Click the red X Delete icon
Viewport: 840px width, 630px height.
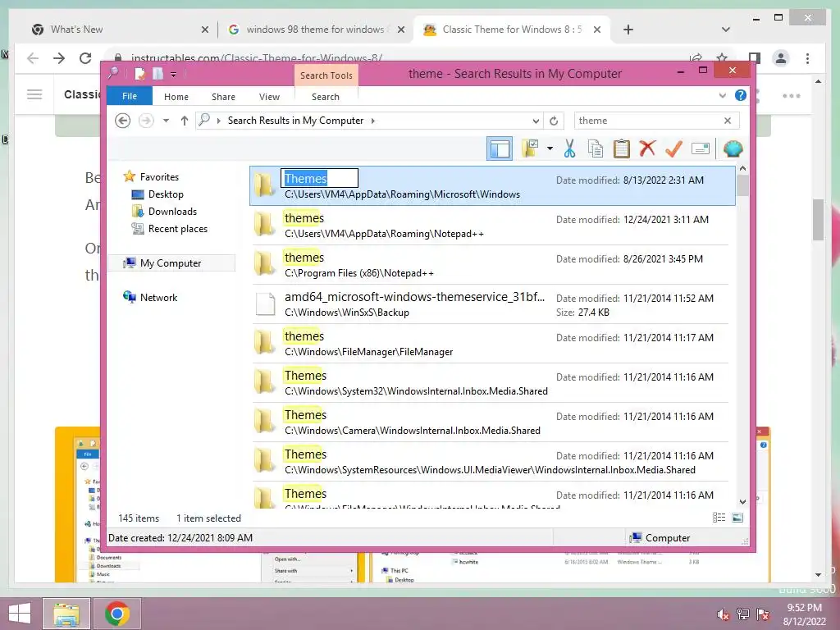(x=647, y=148)
